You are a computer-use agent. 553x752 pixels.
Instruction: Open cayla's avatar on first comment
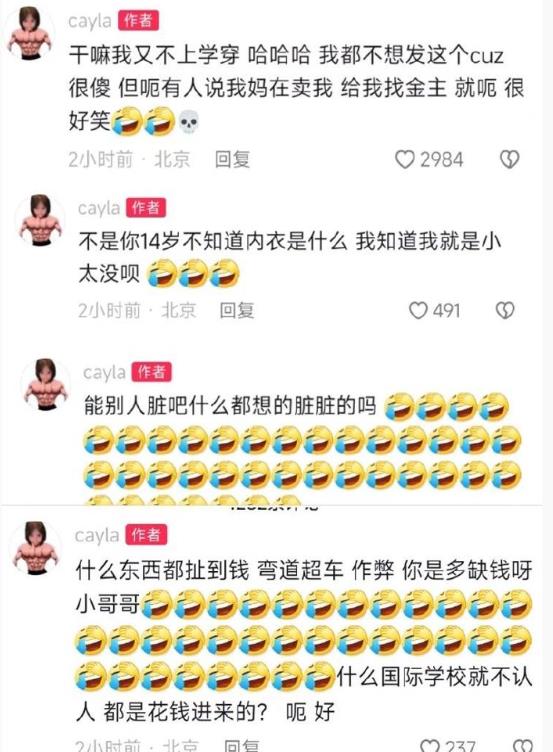coord(30,34)
